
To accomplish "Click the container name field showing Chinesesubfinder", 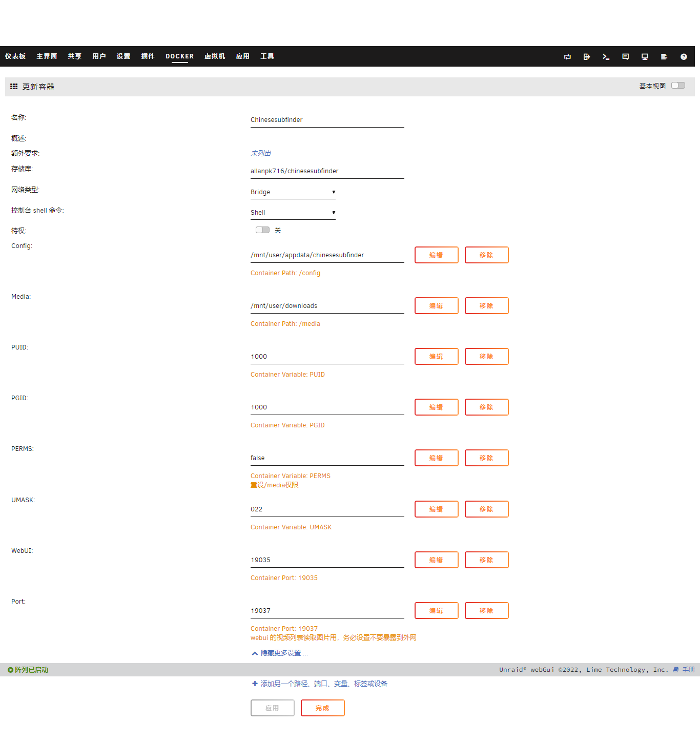I will click(x=326, y=119).
